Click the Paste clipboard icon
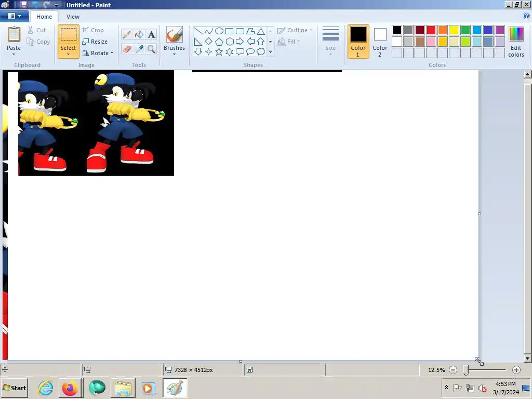 pos(14,34)
